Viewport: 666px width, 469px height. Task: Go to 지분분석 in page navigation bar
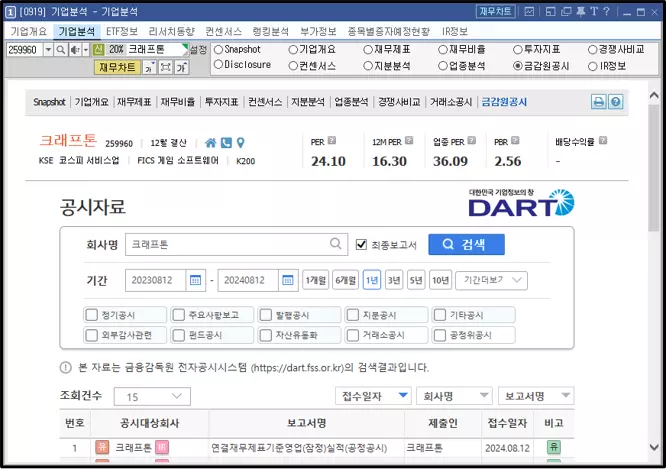308,102
